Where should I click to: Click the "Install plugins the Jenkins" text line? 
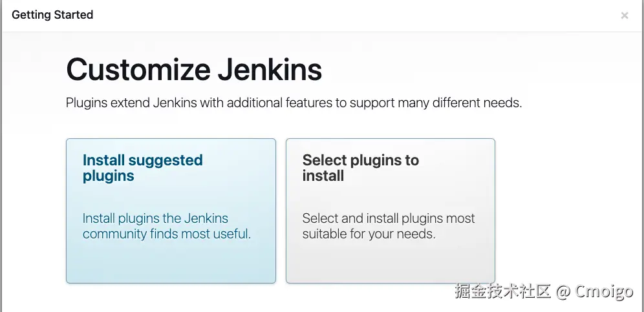[x=155, y=218]
